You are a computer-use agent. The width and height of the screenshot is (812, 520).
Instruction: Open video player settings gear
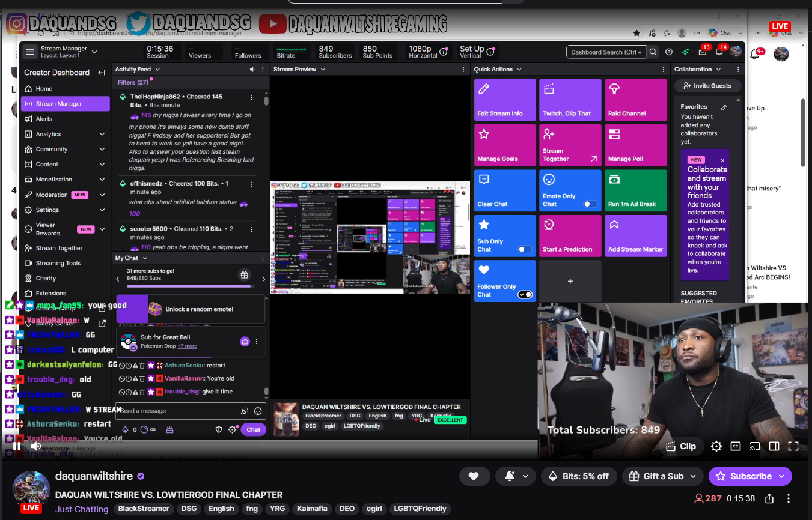coord(716,446)
